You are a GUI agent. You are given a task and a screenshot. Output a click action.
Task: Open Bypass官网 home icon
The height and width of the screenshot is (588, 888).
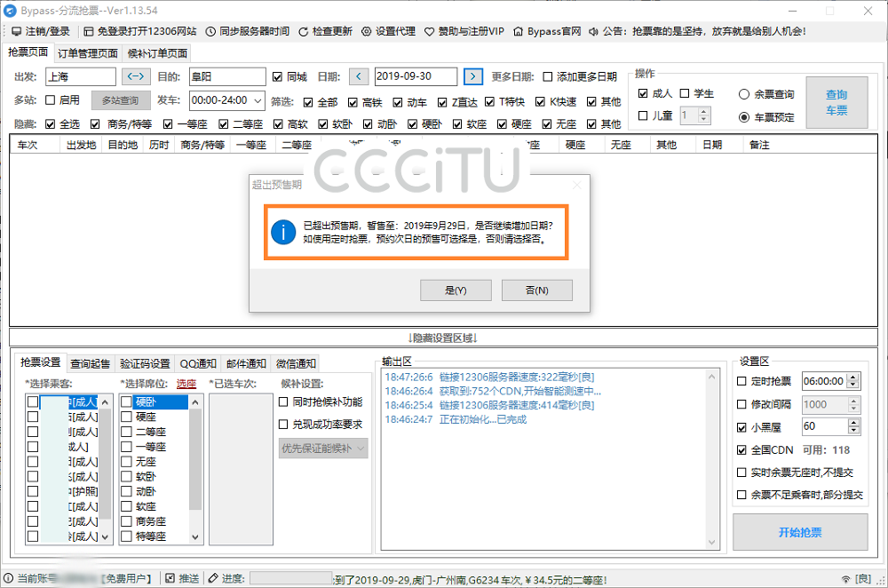[519, 31]
